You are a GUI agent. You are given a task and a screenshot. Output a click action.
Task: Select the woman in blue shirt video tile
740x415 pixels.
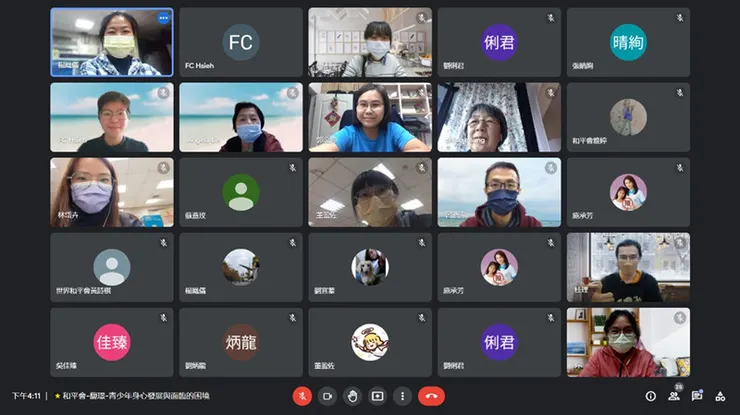coord(370,117)
